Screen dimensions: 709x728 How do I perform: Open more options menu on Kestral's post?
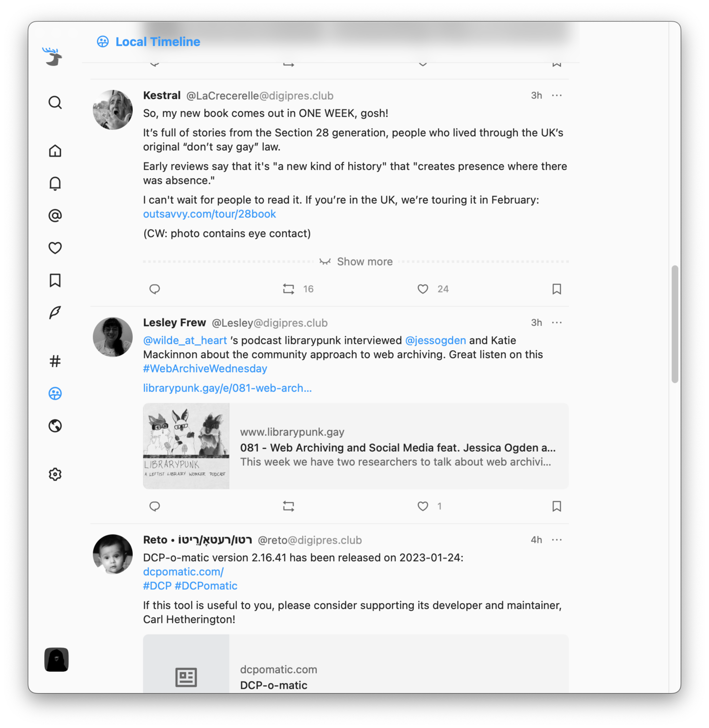point(557,95)
